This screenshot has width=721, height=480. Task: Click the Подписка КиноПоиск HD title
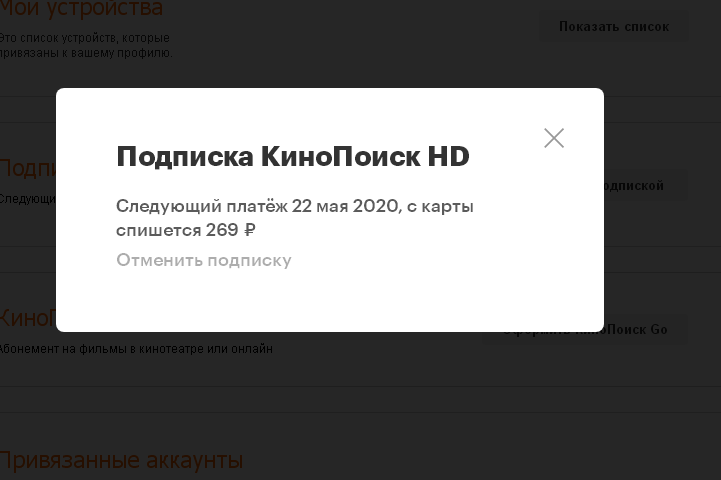[x=293, y=156]
